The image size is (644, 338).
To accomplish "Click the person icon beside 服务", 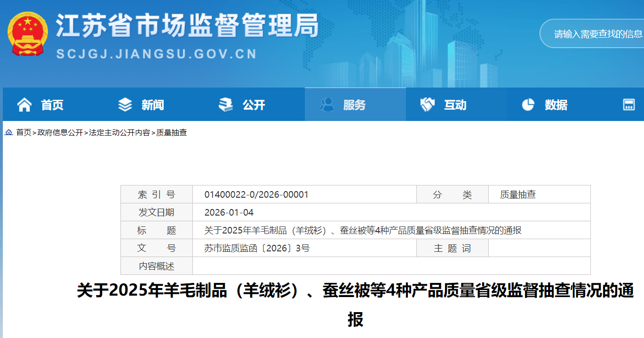I will [x=326, y=105].
